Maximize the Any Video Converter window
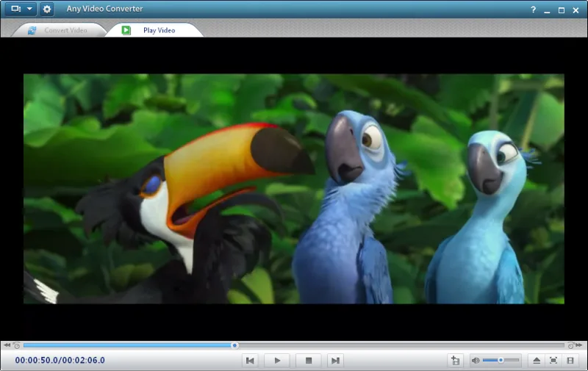This screenshot has height=371, width=588. (x=562, y=10)
